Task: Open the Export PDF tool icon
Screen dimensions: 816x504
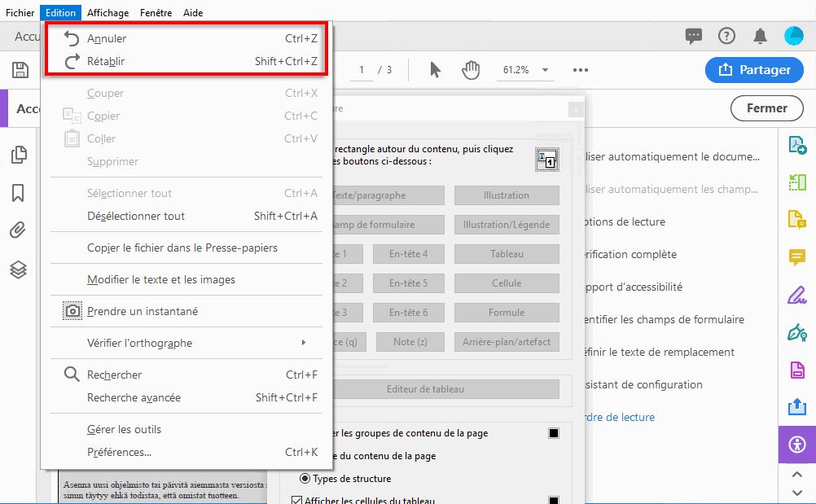Action: click(797, 145)
